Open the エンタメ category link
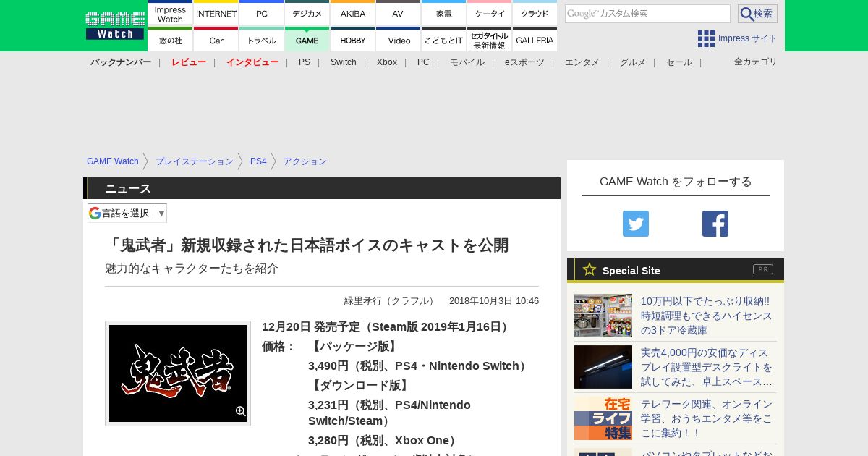Screen dimensions: 868x456 582,62
